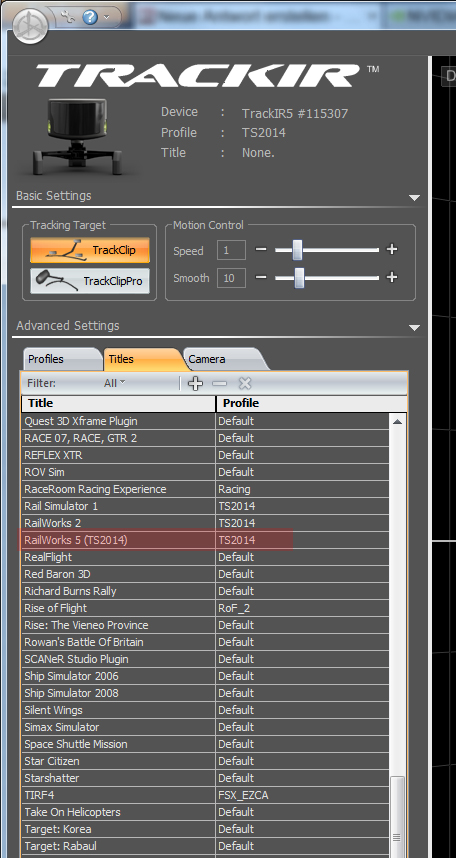Click the remove title minus icon

point(219,383)
